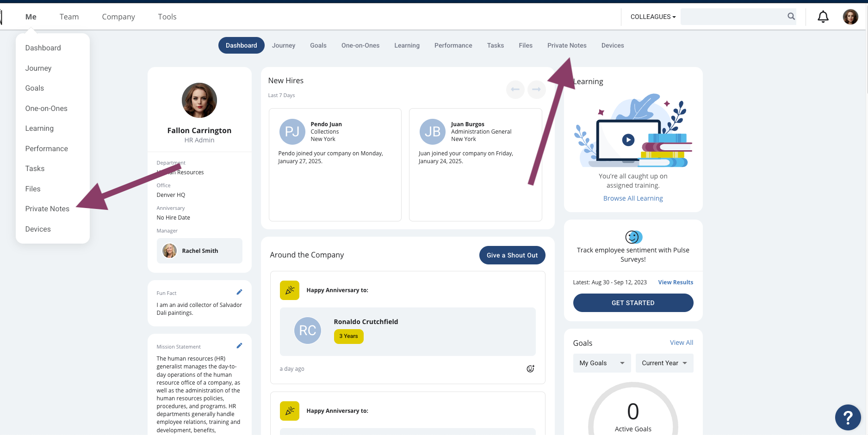Open manager Rachel Smith's card
This screenshot has height=435, width=868.
pyautogui.click(x=199, y=251)
